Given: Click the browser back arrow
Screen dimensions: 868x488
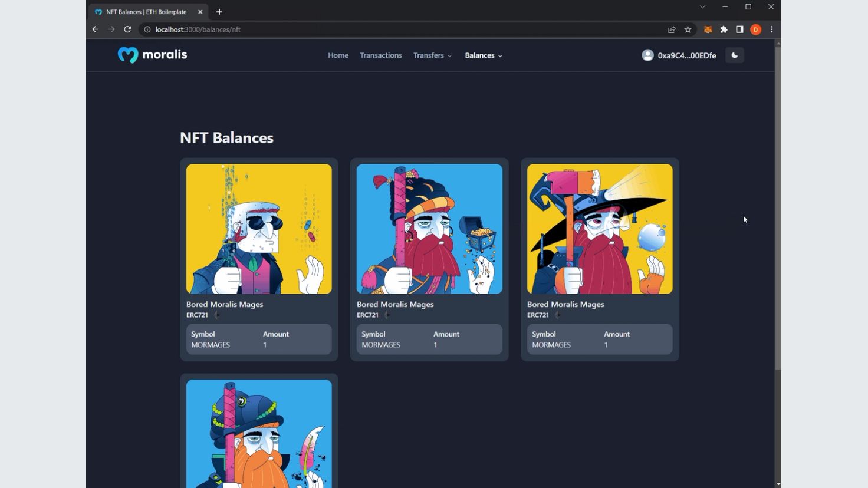Looking at the screenshot, I should [96, 29].
